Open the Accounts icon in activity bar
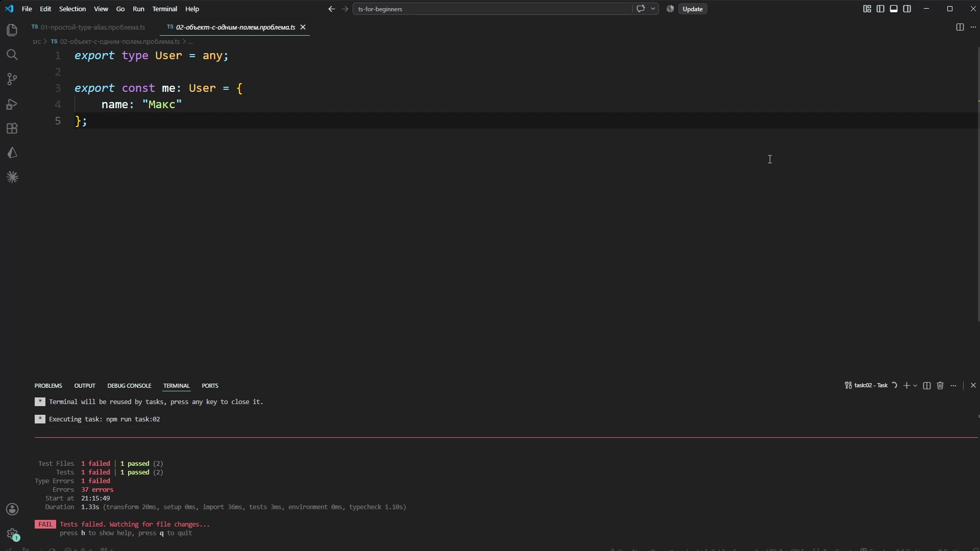The height and width of the screenshot is (551, 980). [12, 509]
